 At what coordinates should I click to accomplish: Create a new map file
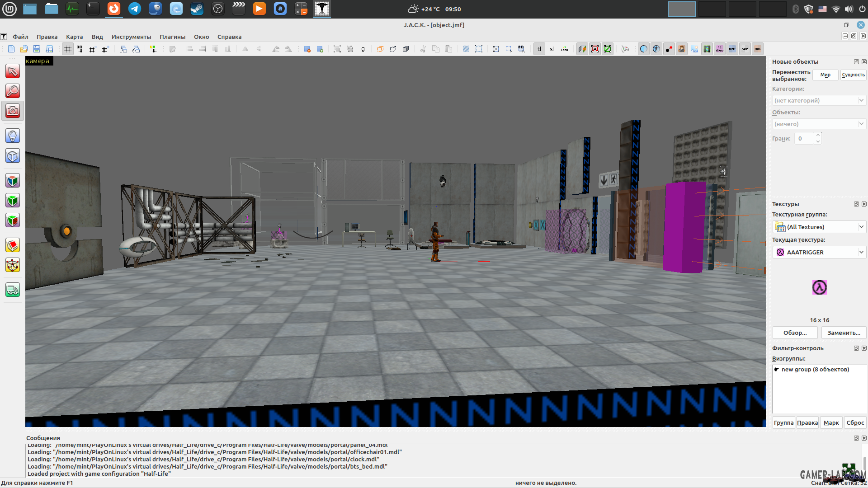click(x=11, y=49)
